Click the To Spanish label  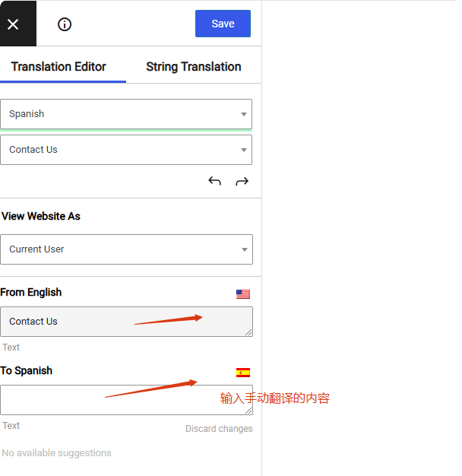point(27,370)
